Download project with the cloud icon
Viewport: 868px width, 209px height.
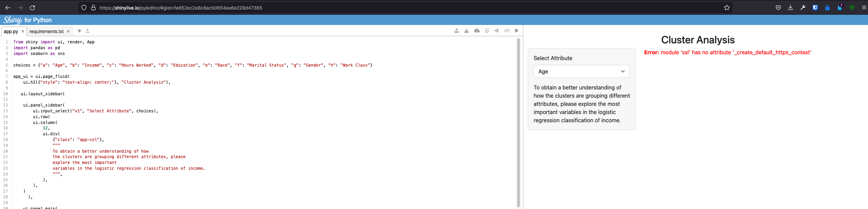click(x=477, y=31)
